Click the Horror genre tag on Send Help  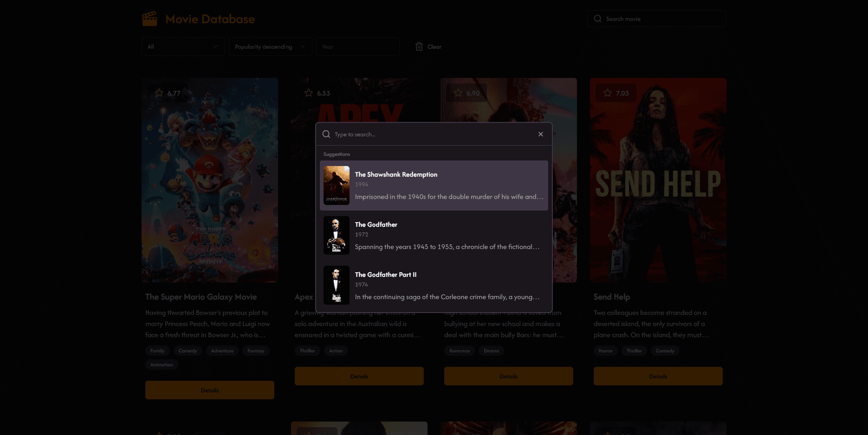pos(606,351)
